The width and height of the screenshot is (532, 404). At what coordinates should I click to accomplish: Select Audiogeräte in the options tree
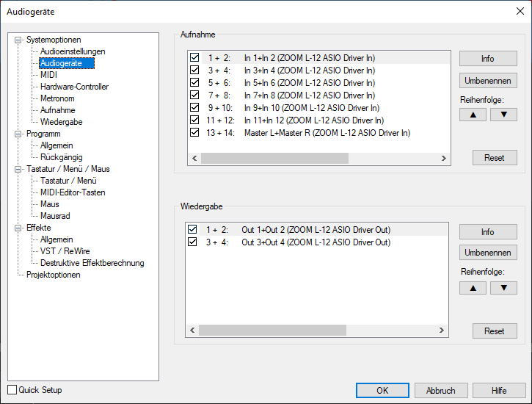(x=67, y=63)
